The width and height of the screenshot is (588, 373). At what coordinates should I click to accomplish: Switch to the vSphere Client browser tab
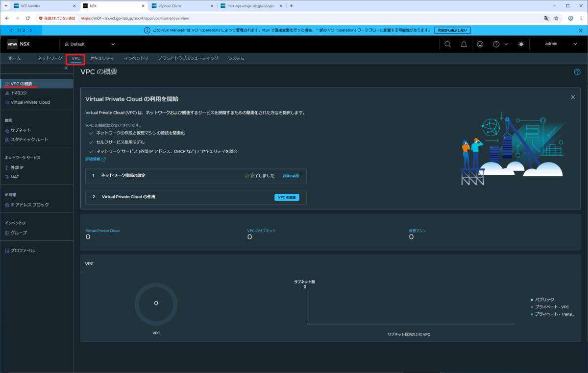coord(182,6)
